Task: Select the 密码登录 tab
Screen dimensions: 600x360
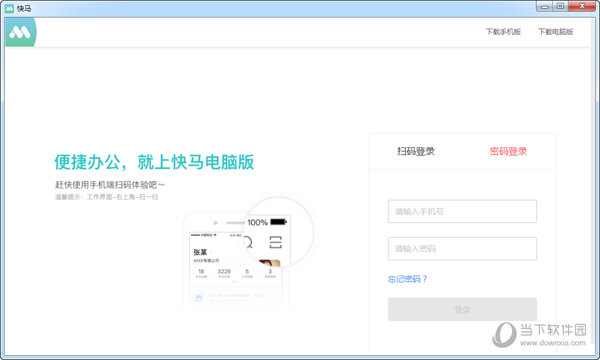Action: click(508, 151)
